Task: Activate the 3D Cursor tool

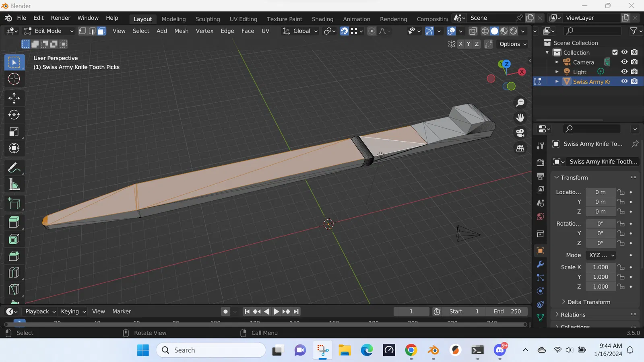Action: (14, 79)
